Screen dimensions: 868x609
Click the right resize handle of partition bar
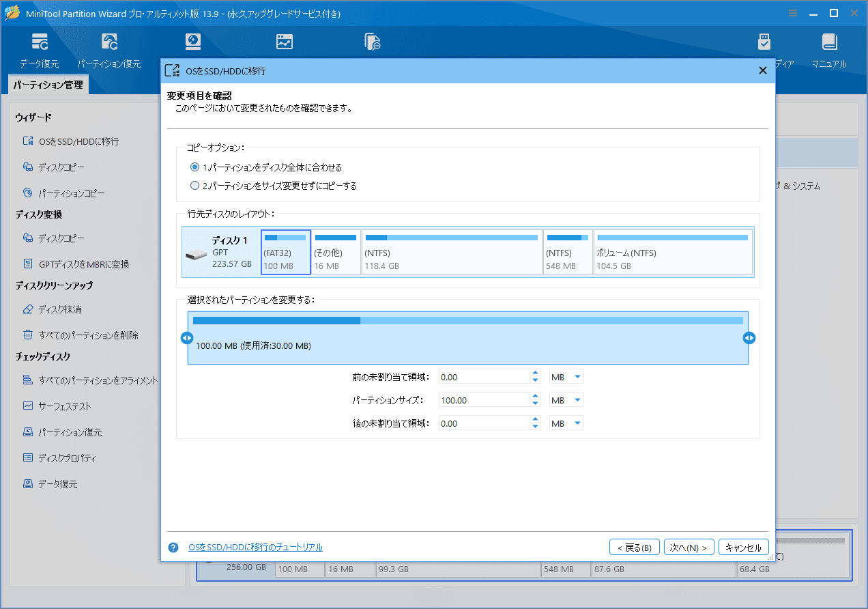(x=749, y=338)
